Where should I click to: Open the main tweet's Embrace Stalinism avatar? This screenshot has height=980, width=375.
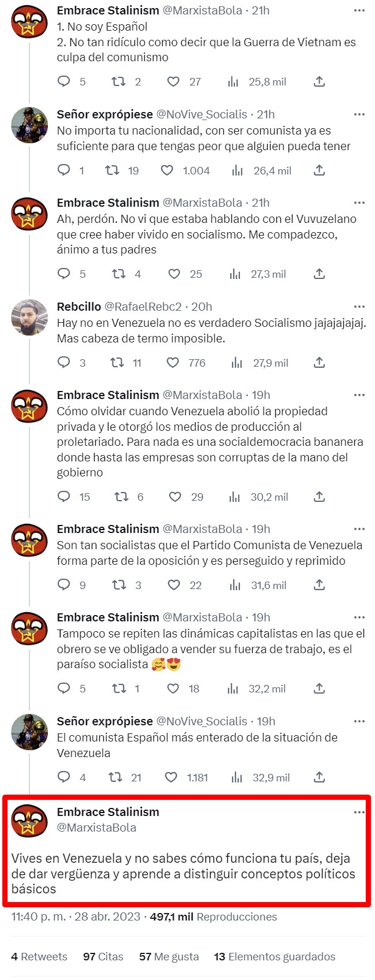click(x=29, y=822)
